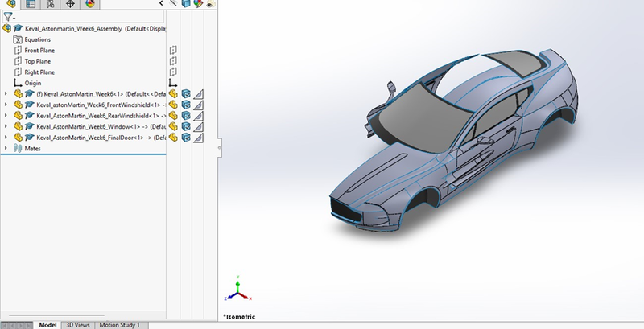Click the Mates paperclip icon

(17, 148)
